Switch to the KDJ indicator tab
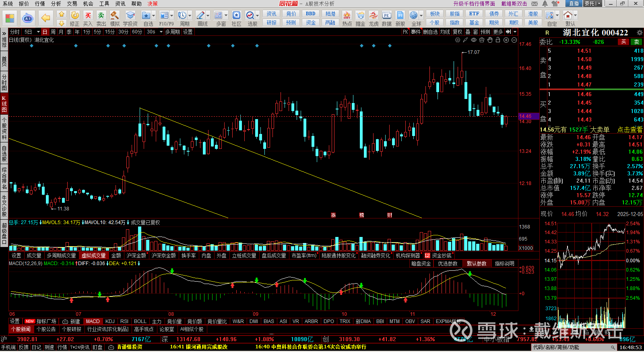 coord(110,321)
